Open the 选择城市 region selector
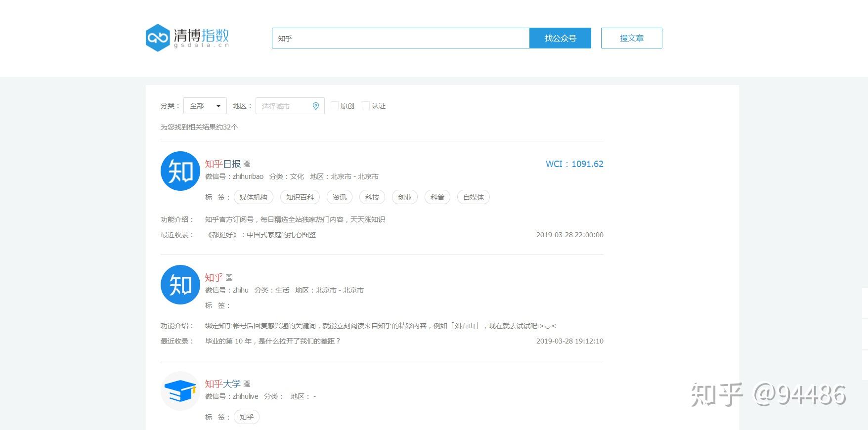868x430 pixels. 290,106
